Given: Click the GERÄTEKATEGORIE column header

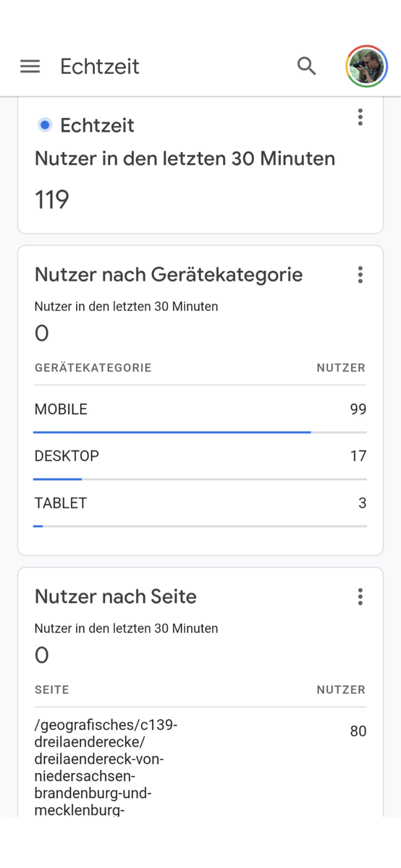Looking at the screenshot, I should pyautogui.click(x=93, y=368).
